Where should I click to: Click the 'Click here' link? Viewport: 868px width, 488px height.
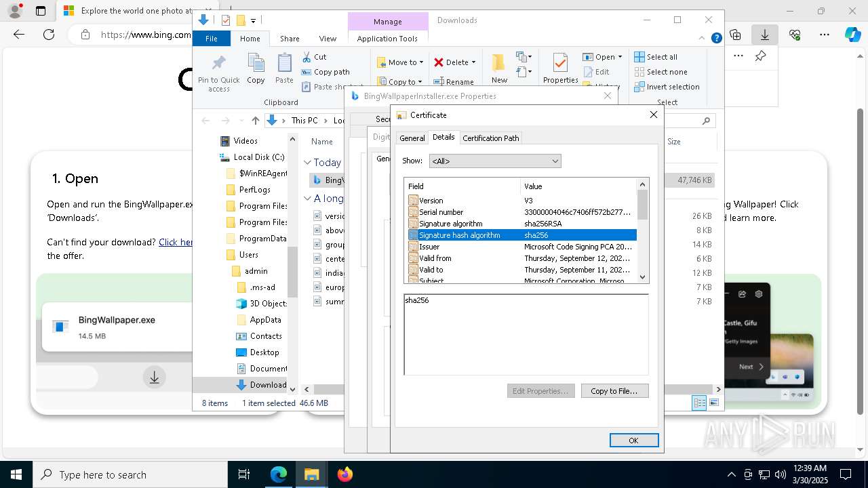click(176, 242)
